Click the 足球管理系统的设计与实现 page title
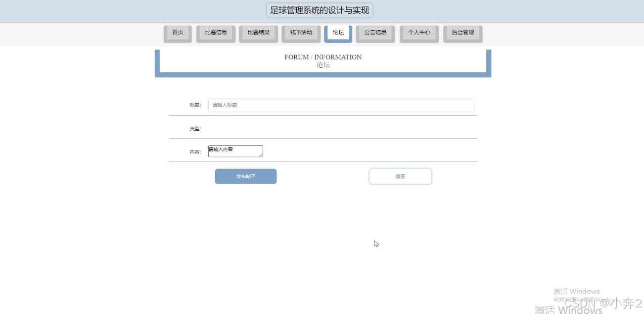The image size is (644, 314). (x=319, y=10)
